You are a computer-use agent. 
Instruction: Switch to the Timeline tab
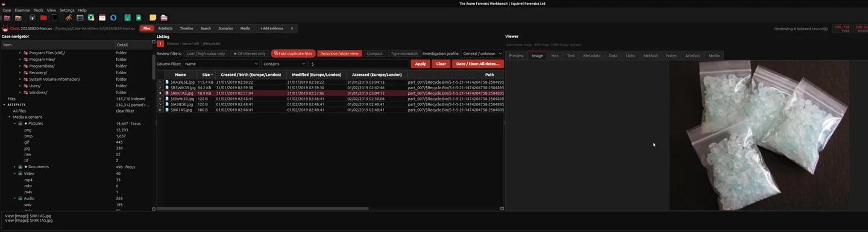(x=186, y=28)
